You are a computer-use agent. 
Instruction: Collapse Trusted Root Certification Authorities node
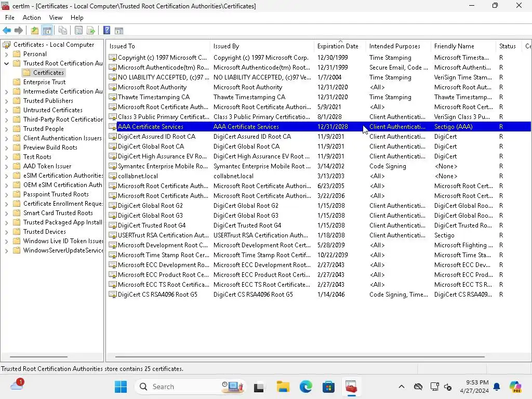coord(6,63)
